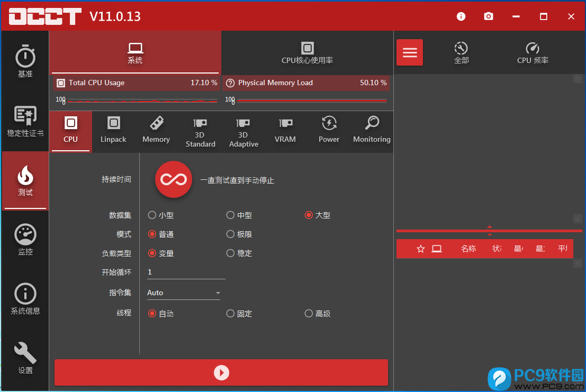This screenshot has width=586, height=392.
Task: Open the 监控 monitoring gauge section
Action: 25,240
